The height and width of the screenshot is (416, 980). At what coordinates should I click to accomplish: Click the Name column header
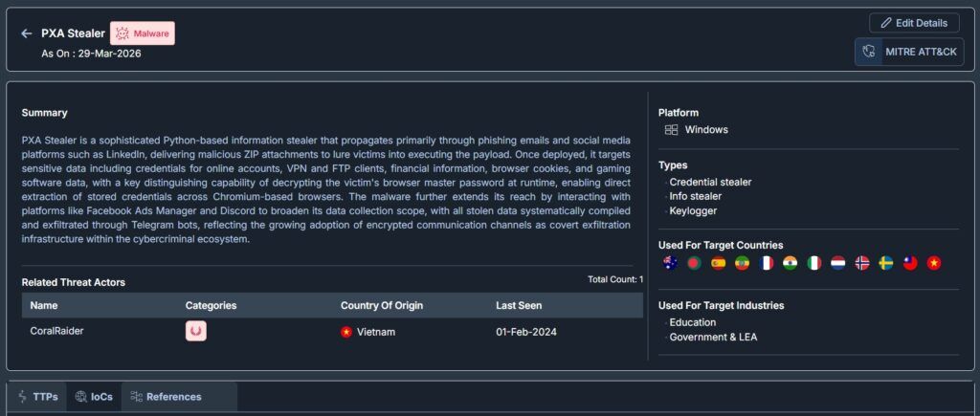pyautogui.click(x=44, y=305)
